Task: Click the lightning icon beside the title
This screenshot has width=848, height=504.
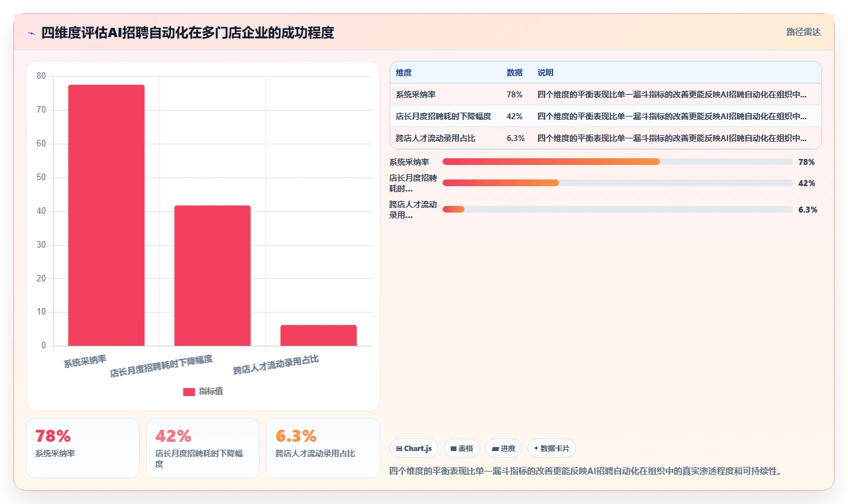Action: click(x=31, y=32)
